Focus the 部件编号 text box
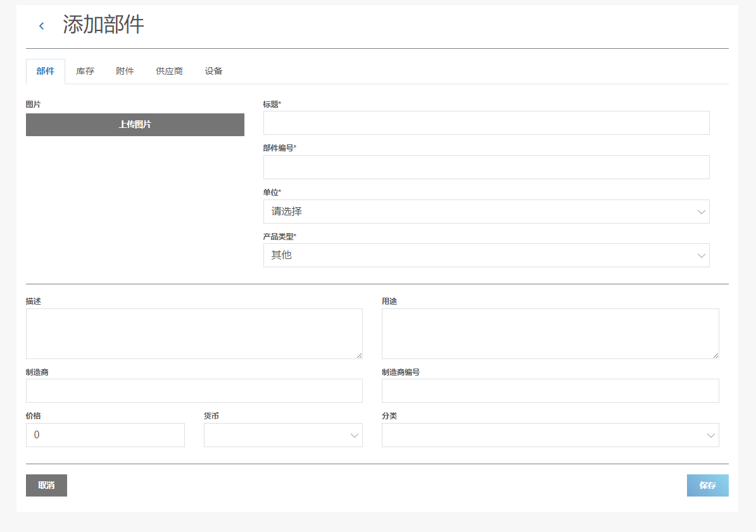The height and width of the screenshot is (532, 756). 486,167
